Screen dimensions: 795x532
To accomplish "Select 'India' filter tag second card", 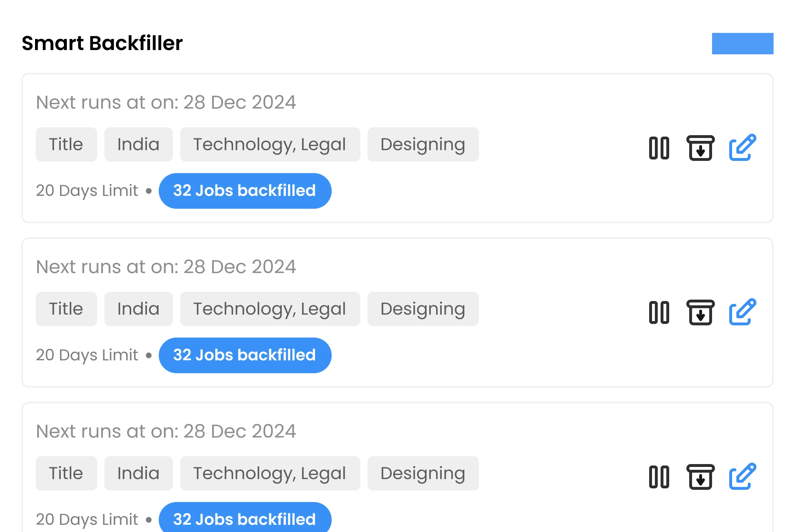I will (138, 309).
